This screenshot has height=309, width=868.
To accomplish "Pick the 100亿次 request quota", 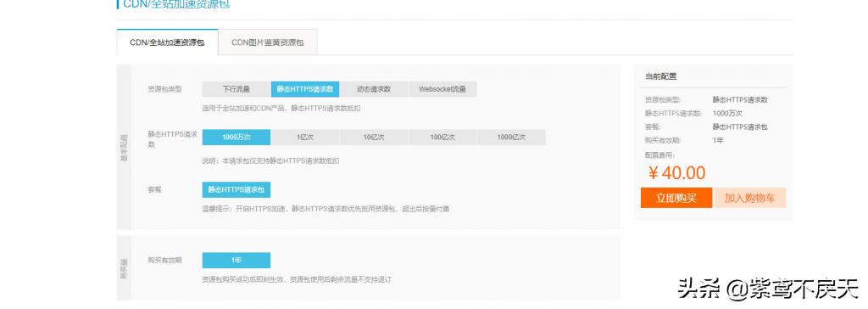I will 442,137.
